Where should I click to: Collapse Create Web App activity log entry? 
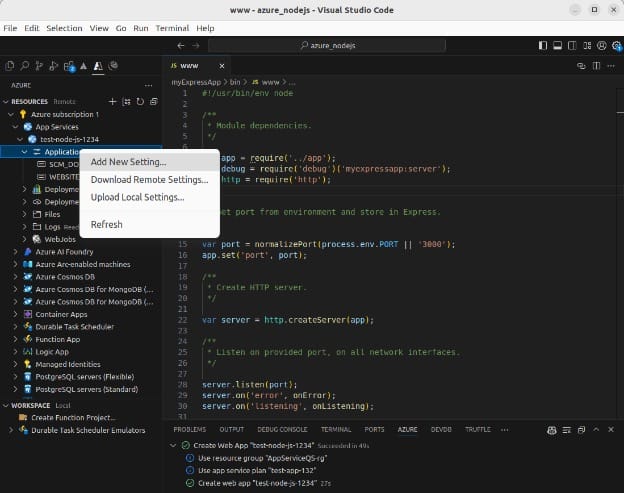click(173, 446)
